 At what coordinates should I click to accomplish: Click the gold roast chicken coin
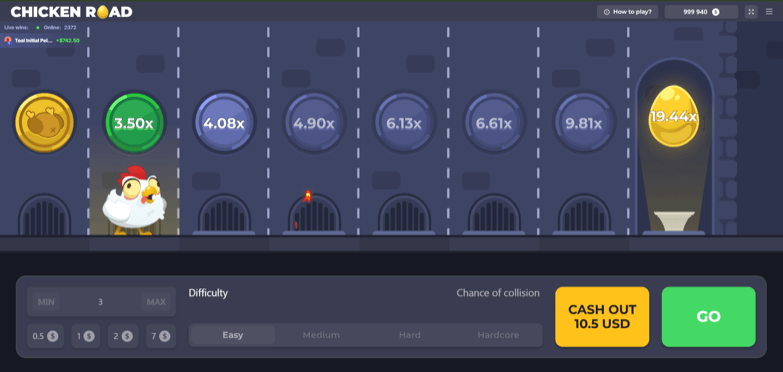[x=44, y=122]
